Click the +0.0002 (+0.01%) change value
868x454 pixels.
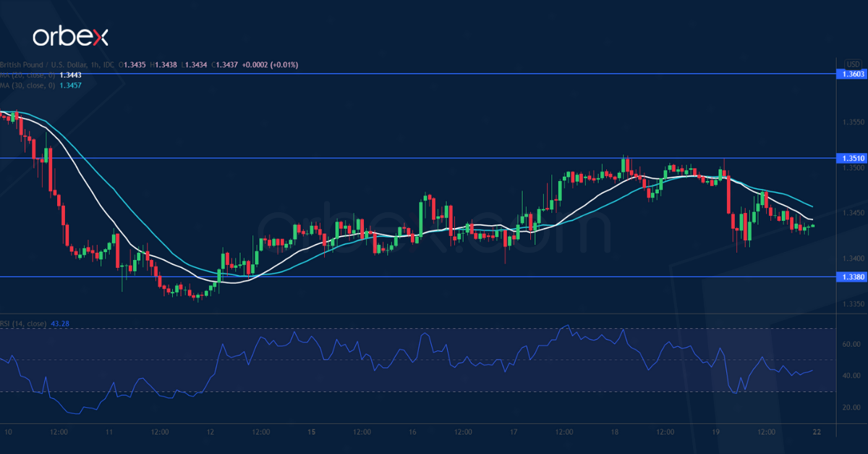point(273,65)
